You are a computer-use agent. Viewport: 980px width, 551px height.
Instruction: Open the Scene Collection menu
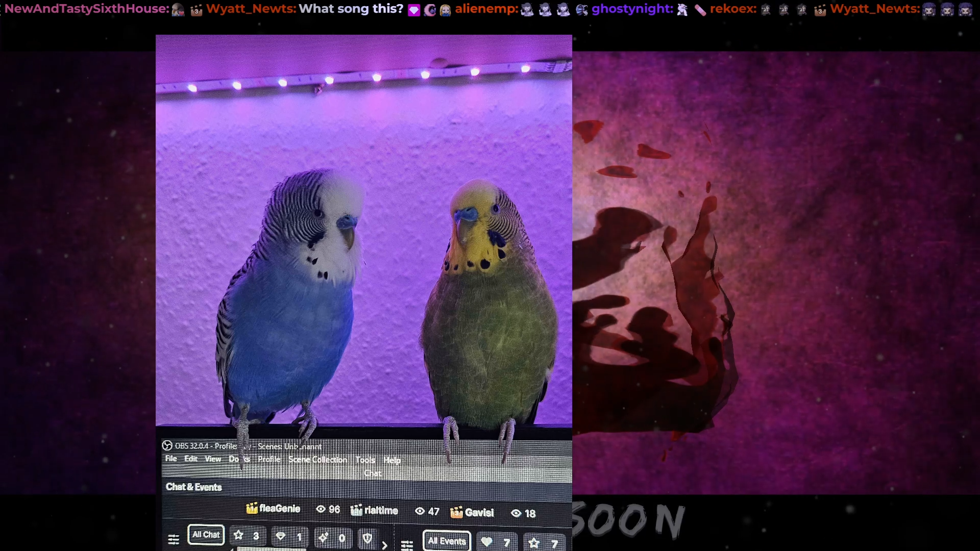(x=317, y=460)
